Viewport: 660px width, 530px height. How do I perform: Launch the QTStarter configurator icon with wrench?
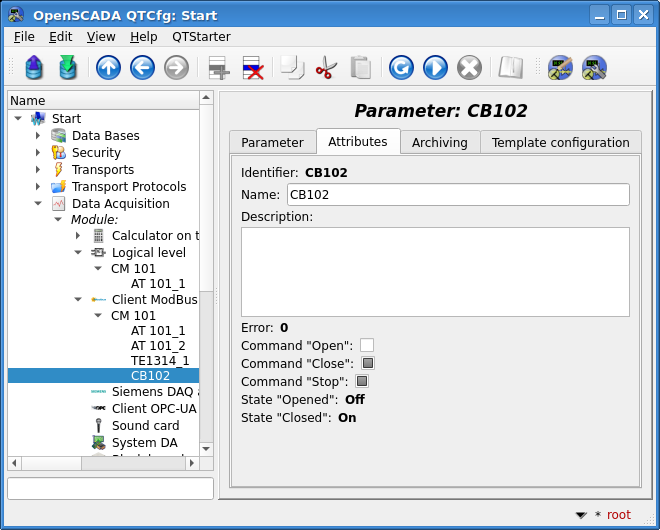click(x=594, y=67)
